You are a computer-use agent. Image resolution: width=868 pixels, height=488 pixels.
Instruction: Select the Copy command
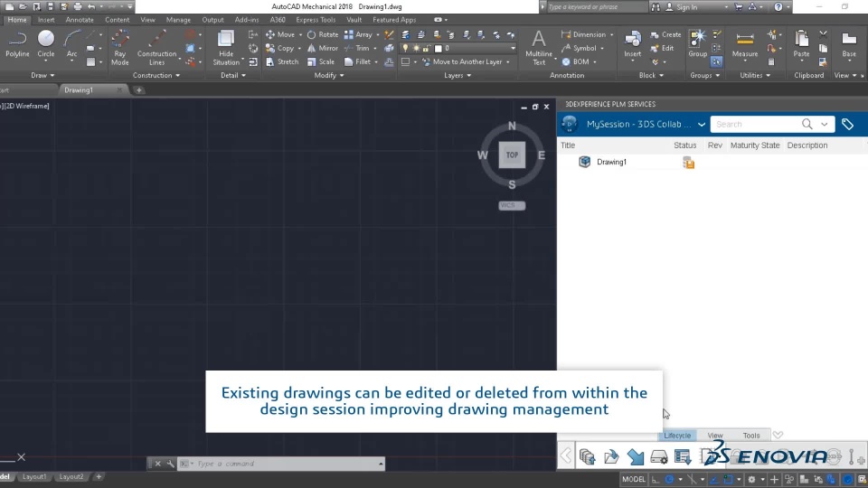pyautogui.click(x=280, y=48)
